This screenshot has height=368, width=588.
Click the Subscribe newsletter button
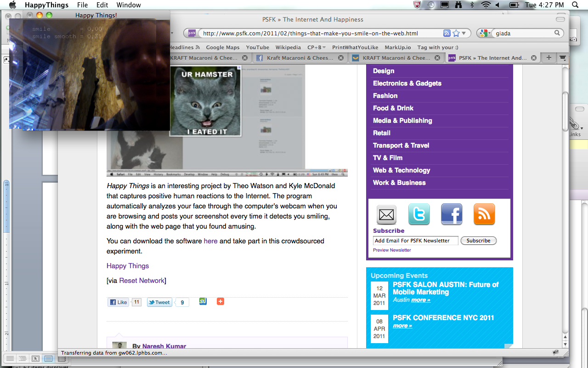(478, 241)
